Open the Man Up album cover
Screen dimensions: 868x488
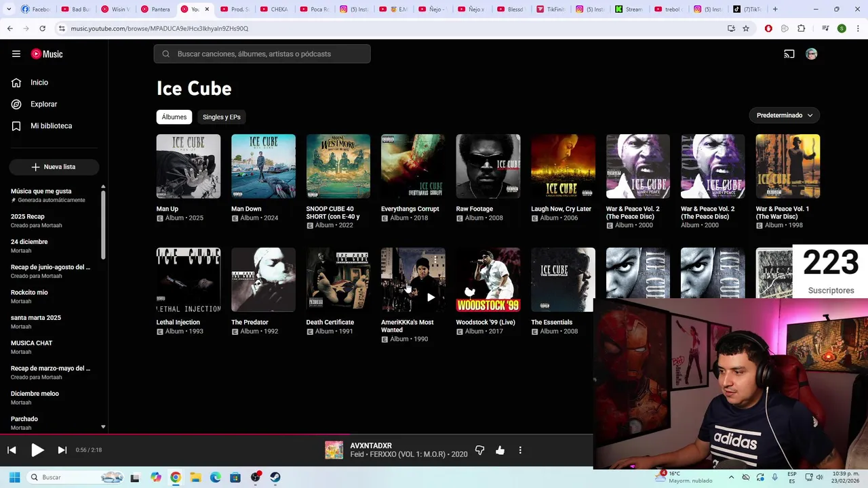click(x=189, y=166)
